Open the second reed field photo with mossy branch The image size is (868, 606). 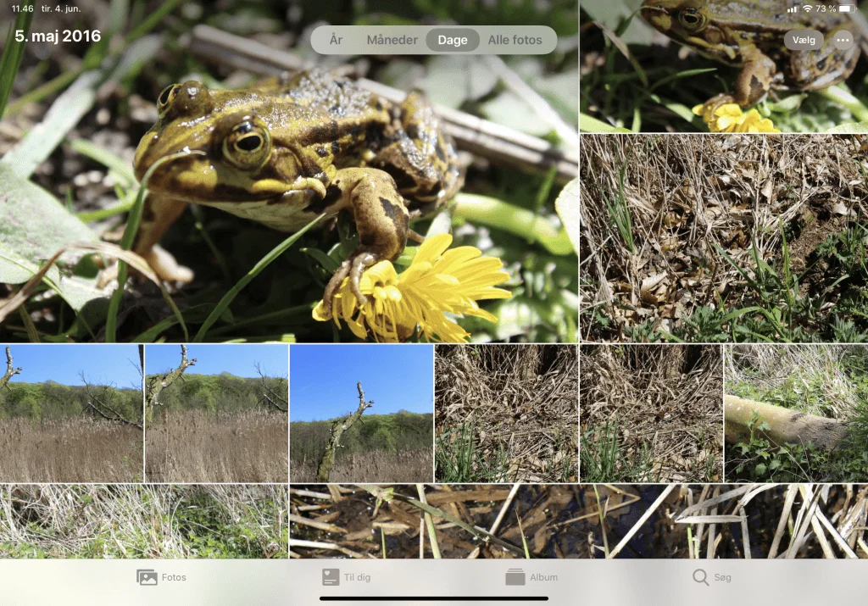click(216, 414)
